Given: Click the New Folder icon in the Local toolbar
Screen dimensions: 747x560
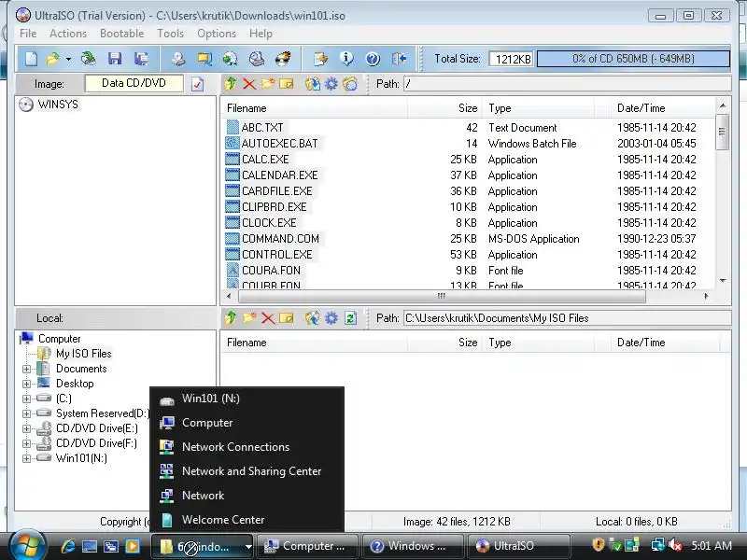Looking at the screenshot, I should click(x=249, y=317).
